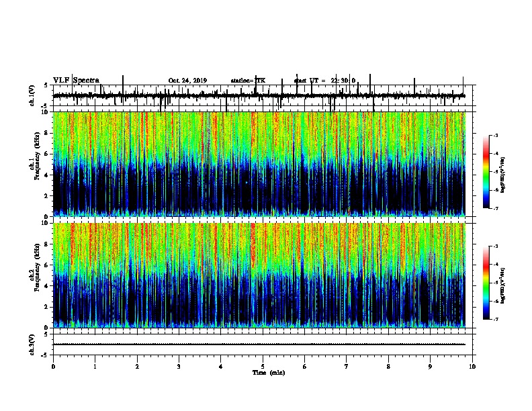The width and height of the screenshot is (532, 411).
Task: Click the 'Time (min)' x-axis label
Action: pyautogui.click(x=269, y=373)
